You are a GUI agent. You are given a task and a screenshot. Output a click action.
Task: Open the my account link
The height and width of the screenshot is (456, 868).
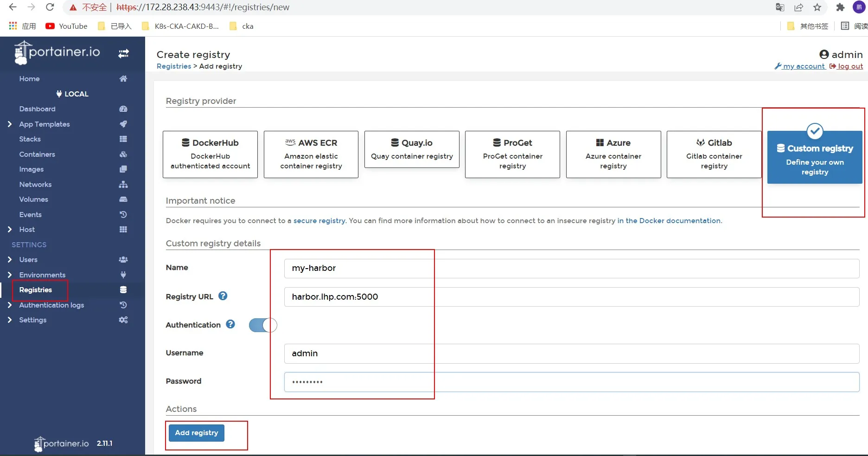[800, 66]
